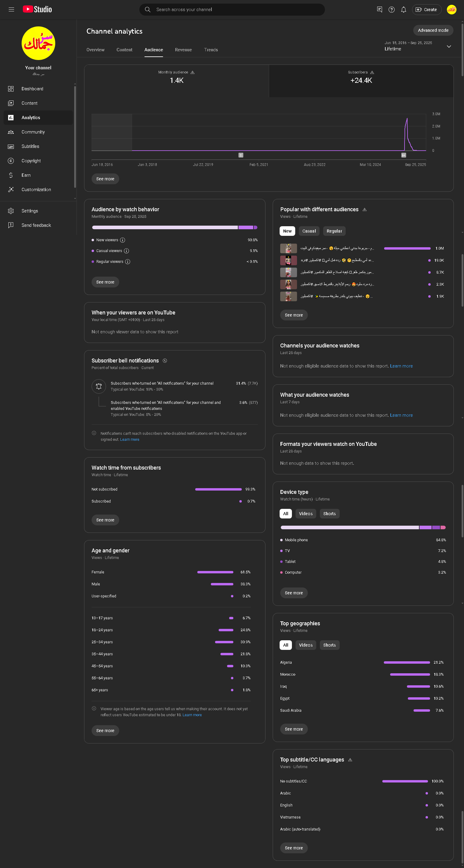The height and width of the screenshot is (868, 464).
Task: Click the info icon beside Casual viewers
Action: point(126,251)
